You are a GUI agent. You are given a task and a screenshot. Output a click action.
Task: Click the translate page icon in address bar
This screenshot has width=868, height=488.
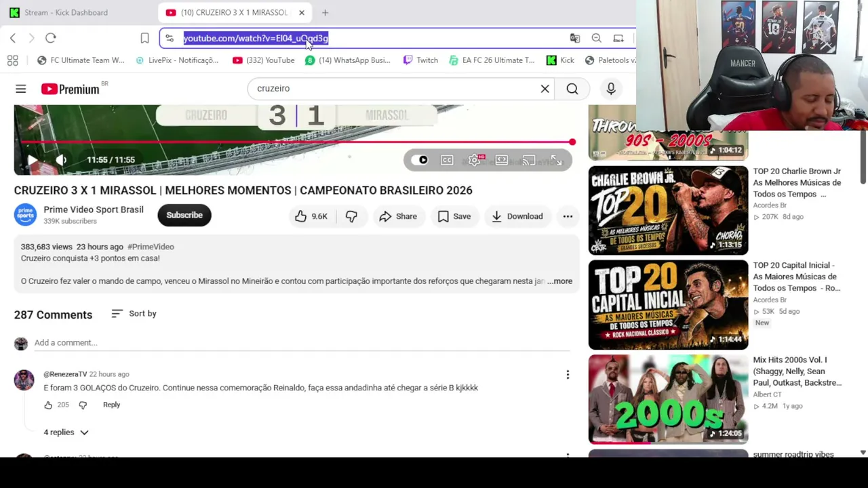pos(575,38)
